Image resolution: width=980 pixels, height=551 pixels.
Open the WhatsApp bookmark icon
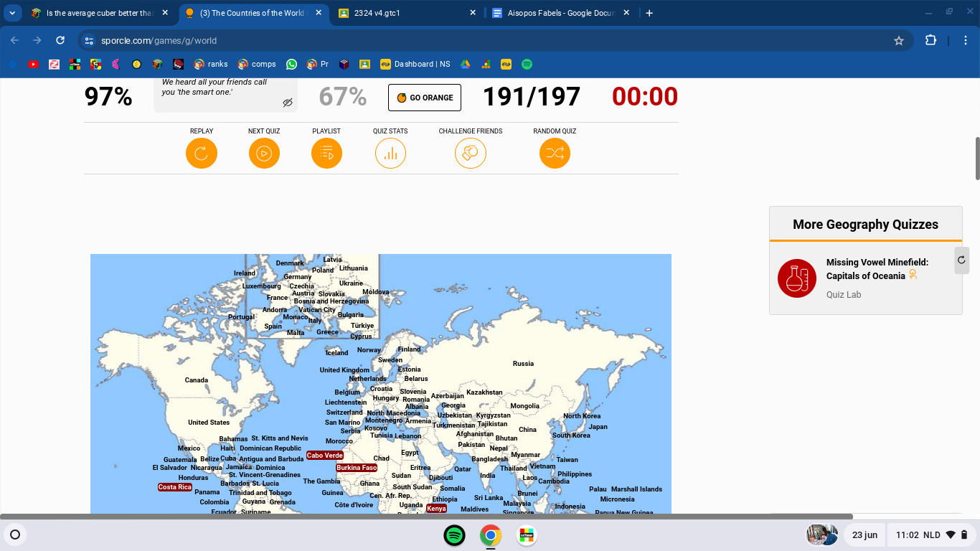coord(291,64)
